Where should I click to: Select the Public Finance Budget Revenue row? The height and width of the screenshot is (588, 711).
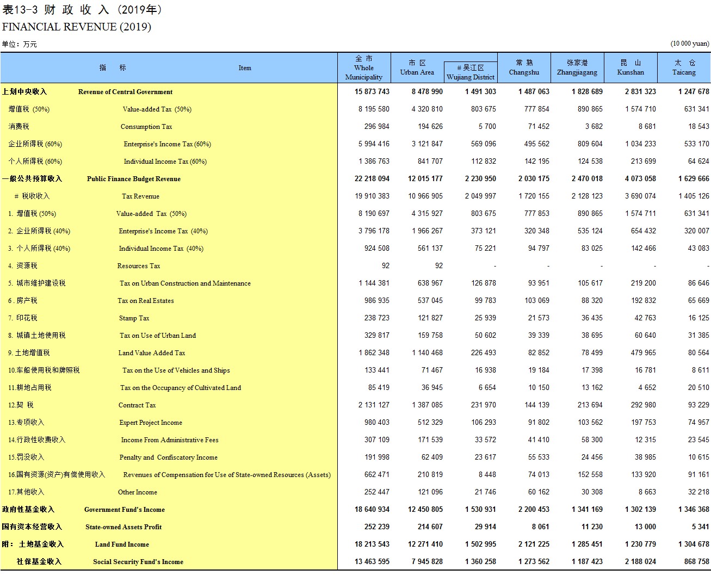pyautogui.click(x=355, y=179)
